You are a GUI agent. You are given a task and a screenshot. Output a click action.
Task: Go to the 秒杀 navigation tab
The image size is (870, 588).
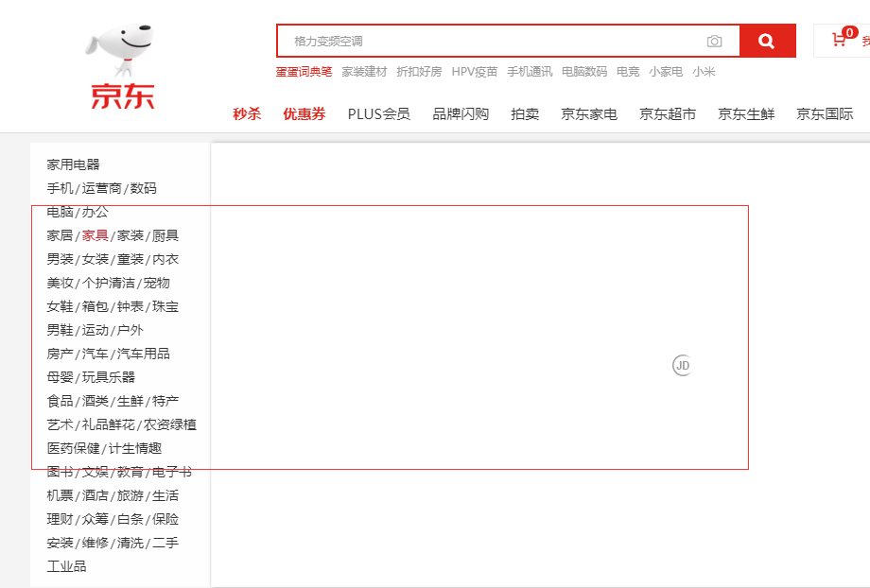(247, 113)
